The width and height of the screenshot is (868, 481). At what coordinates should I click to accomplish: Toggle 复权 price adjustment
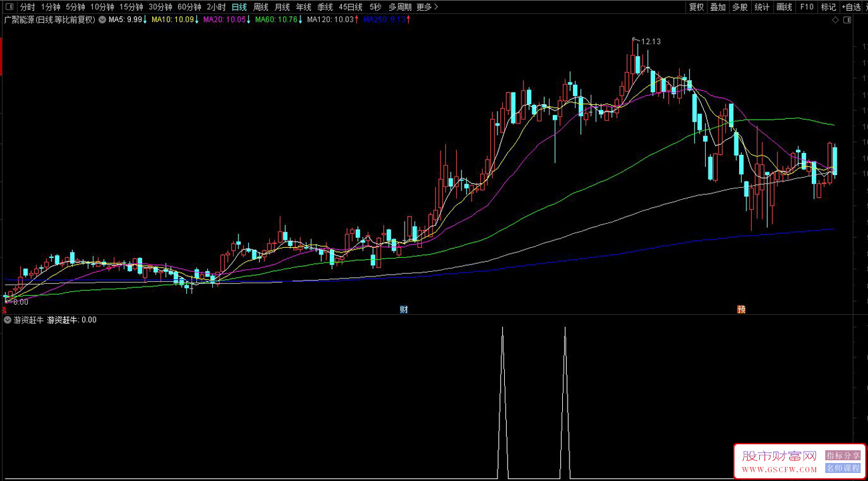[696, 7]
